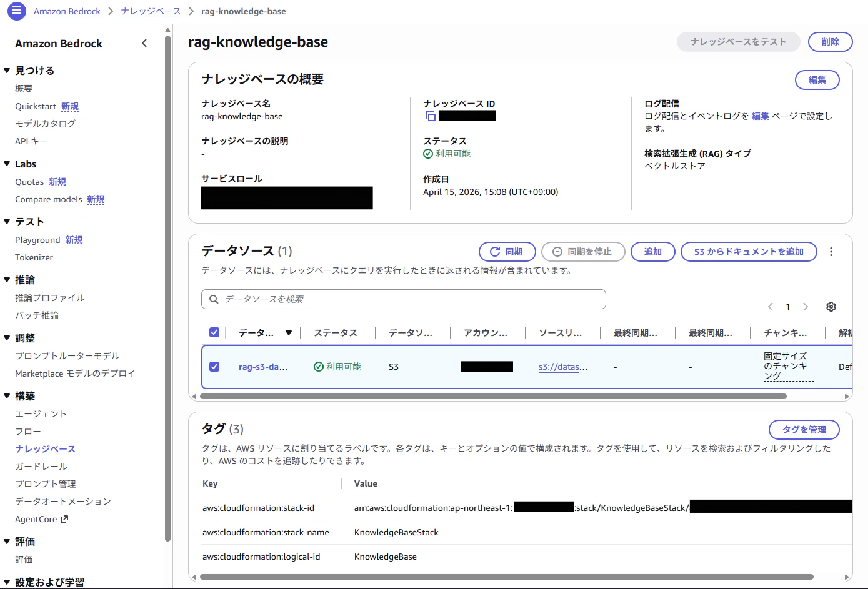Click the ナレッジベースをテスト button
This screenshot has width=868, height=589.
738,42
